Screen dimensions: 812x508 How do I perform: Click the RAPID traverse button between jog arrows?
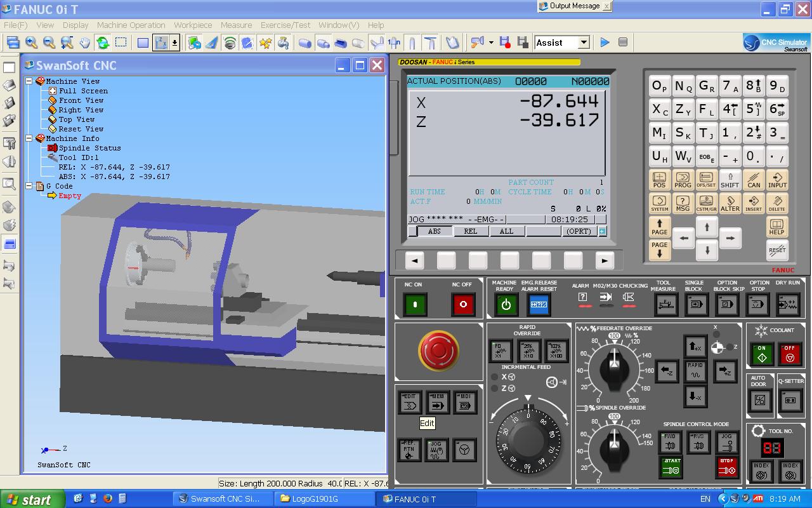coord(695,371)
